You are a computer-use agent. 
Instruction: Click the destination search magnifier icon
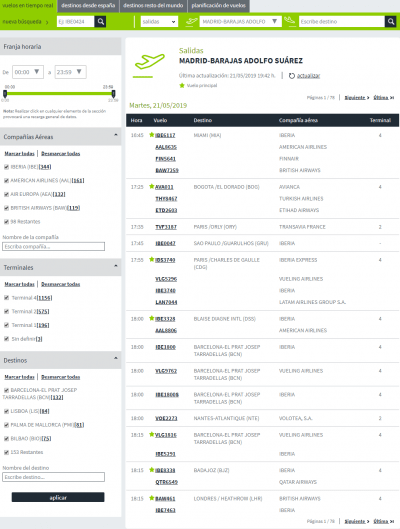click(391, 22)
